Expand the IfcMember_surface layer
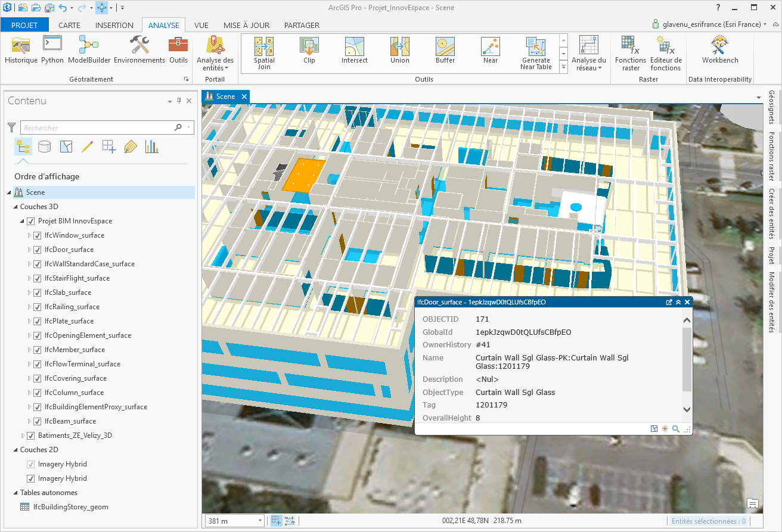The height and width of the screenshot is (532, 782). click(29, 350)
